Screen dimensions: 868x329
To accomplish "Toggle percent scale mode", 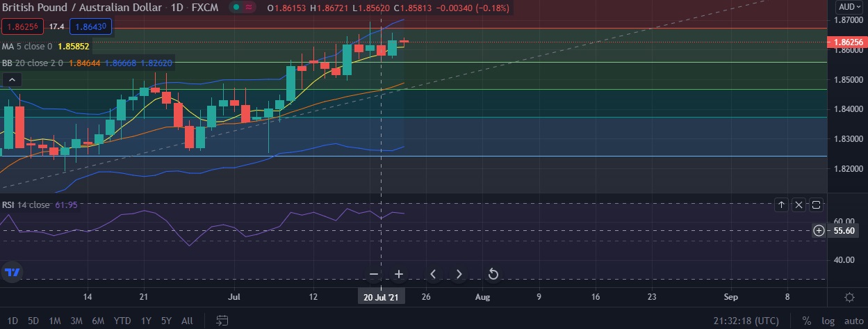I will (806, 321).
